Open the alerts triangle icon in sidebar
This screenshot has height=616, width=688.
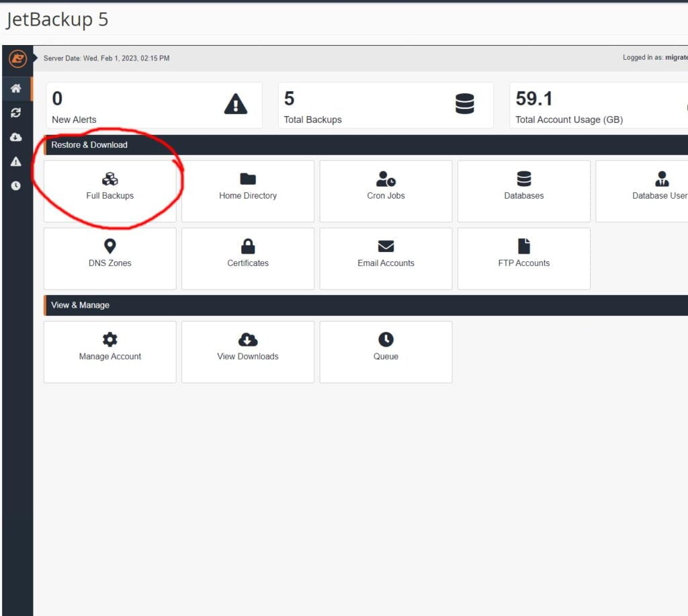point(16,161)
